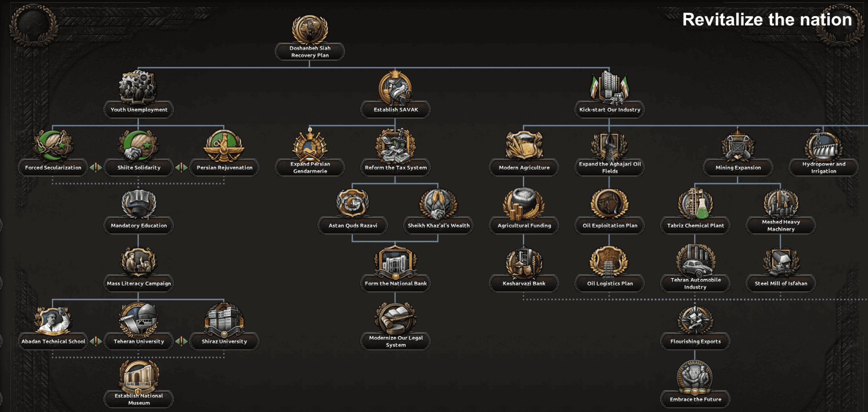Image resolution: width=868 pixels, height=412 pixels.
Task: Click the Flourishing Exports label plate
Action: click(x=695, y=342)
